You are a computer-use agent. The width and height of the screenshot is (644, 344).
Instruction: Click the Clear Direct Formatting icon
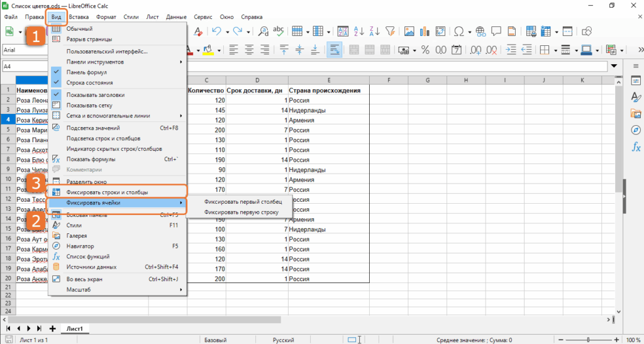coord(198,31)
